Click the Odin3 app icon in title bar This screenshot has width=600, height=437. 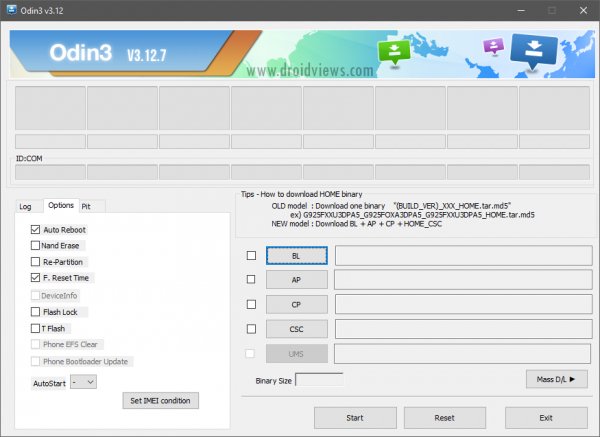pos(11,10)
